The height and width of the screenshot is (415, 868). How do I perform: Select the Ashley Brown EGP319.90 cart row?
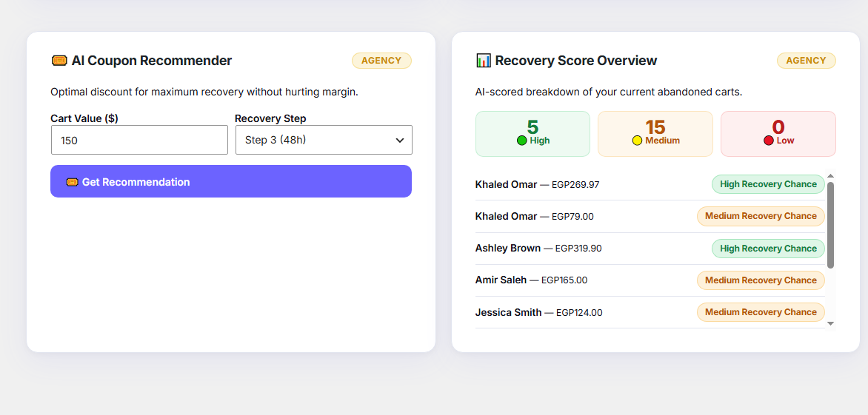650,249
